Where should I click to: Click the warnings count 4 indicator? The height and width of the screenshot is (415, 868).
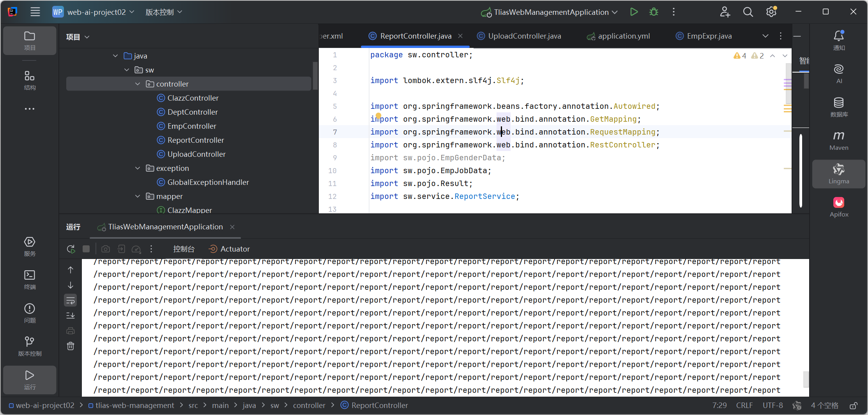pyautogui.click(x=740, y=56)
